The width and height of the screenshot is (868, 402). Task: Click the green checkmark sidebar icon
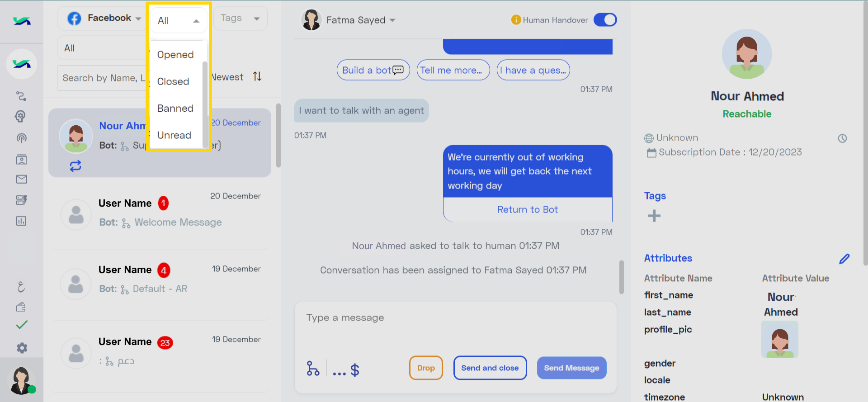pyautogui.click(x=22, y=325)
